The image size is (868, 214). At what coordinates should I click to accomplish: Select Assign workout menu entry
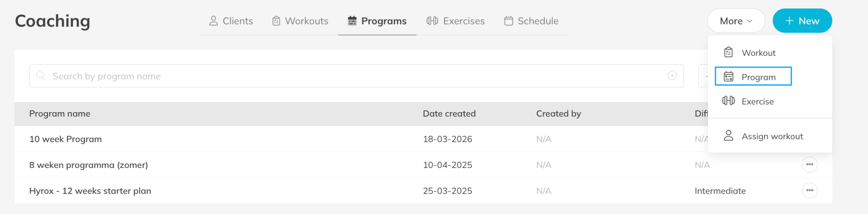pos(772,136)
